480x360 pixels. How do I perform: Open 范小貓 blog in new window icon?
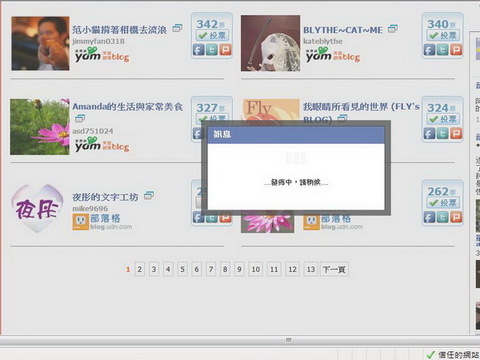177,28
